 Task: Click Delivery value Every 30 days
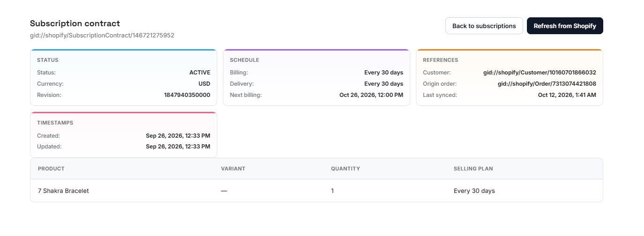384,84
